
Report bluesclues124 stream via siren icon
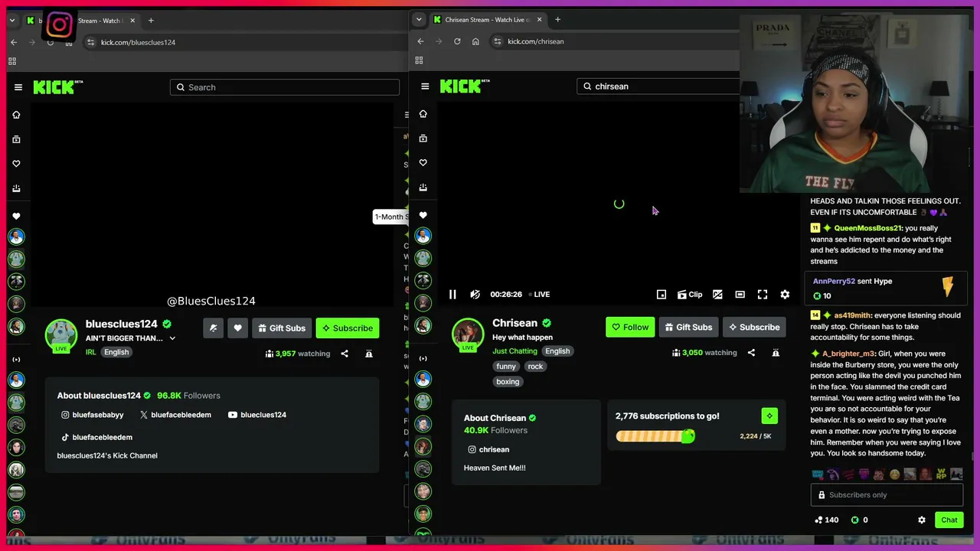369,354
